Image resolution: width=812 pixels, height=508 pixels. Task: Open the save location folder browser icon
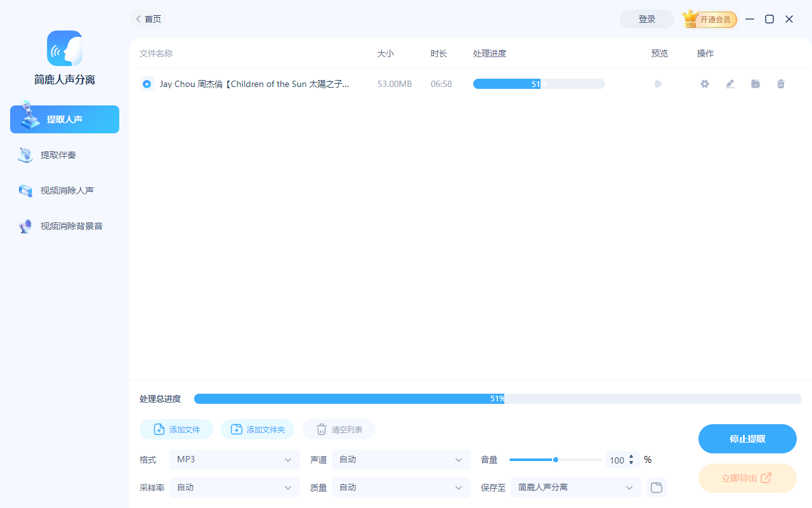coord(656,487)
